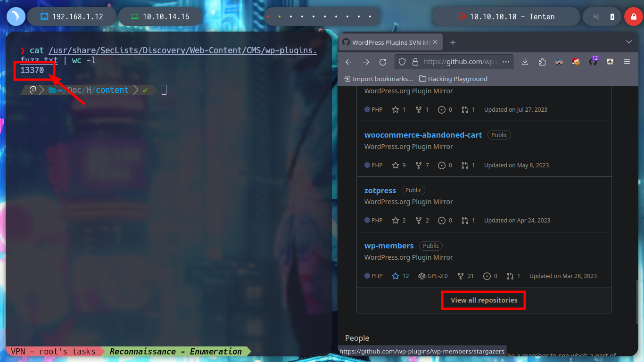Image resolution: width=644 pixels, height=362 pixels.
Task: Click the content directory in terminal prompt
Action: point(112,90)
